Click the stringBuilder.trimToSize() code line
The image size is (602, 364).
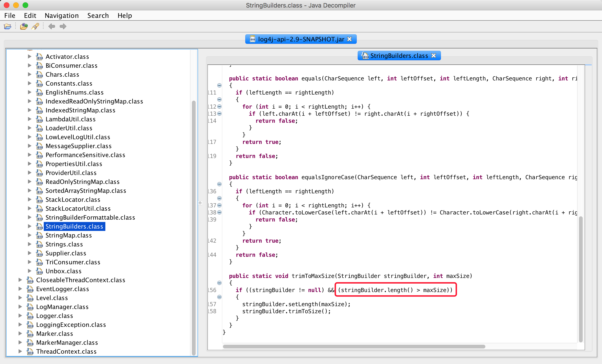click(286, 311)
